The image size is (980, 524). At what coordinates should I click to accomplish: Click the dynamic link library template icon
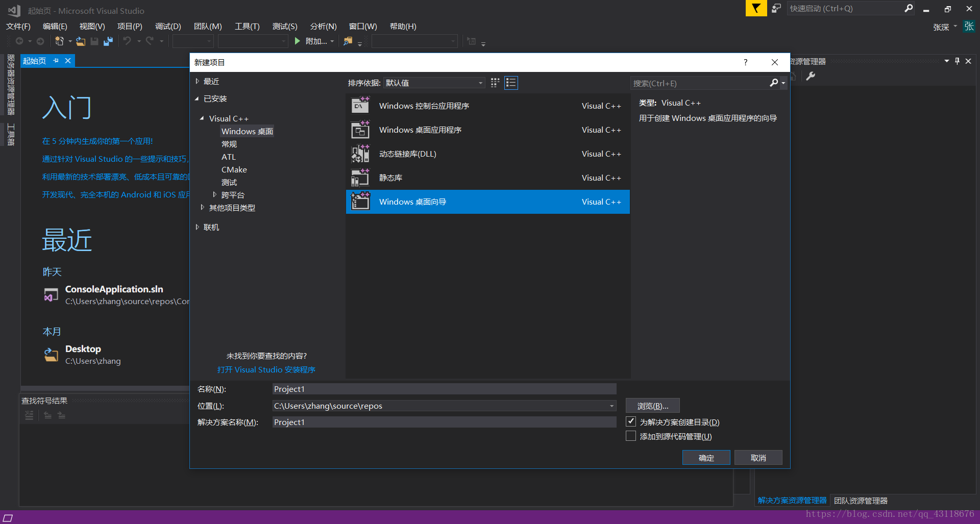pos(360,154)
